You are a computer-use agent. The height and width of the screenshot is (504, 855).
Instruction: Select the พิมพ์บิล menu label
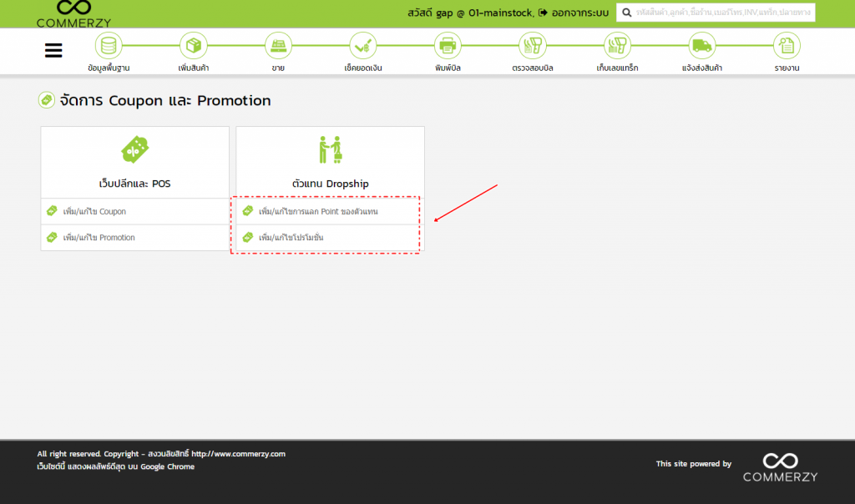point(448,68)
